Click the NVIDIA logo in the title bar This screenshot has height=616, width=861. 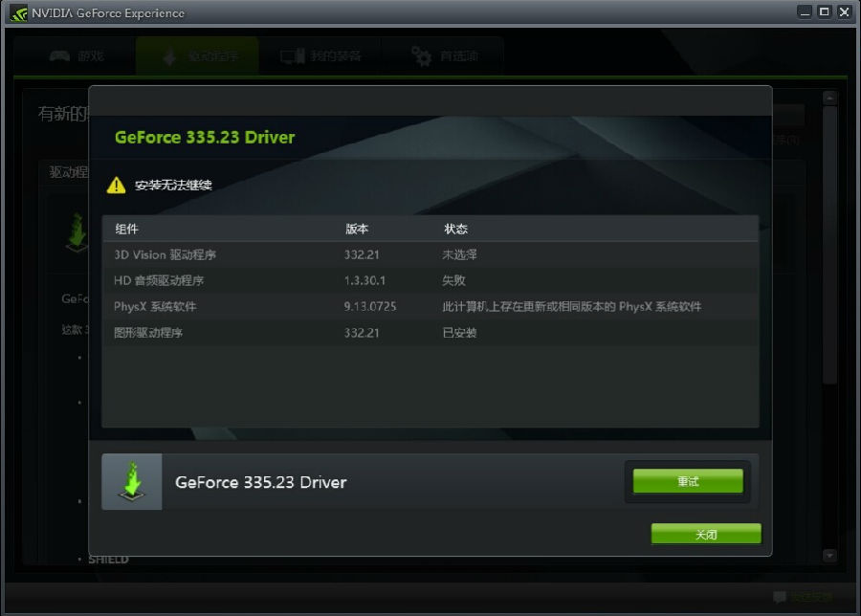coord(18,12)
